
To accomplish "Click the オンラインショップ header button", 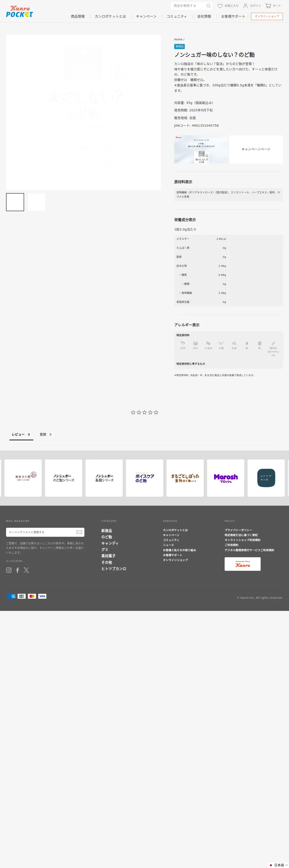I will 267,16.
